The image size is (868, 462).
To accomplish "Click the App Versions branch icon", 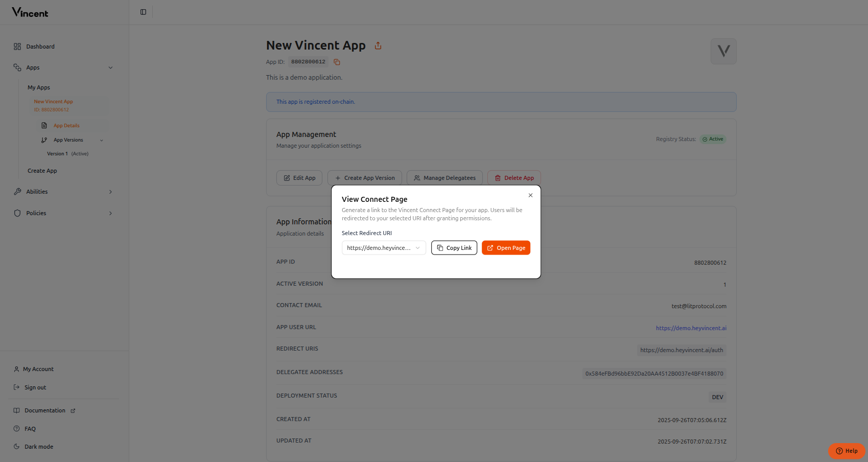I will [44, 140].
